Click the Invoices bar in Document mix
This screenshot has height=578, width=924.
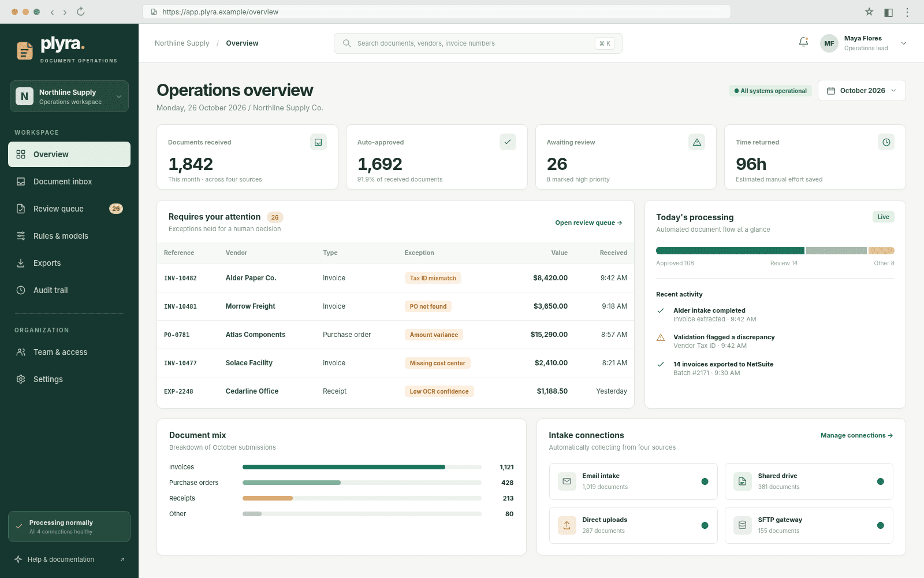362,467
